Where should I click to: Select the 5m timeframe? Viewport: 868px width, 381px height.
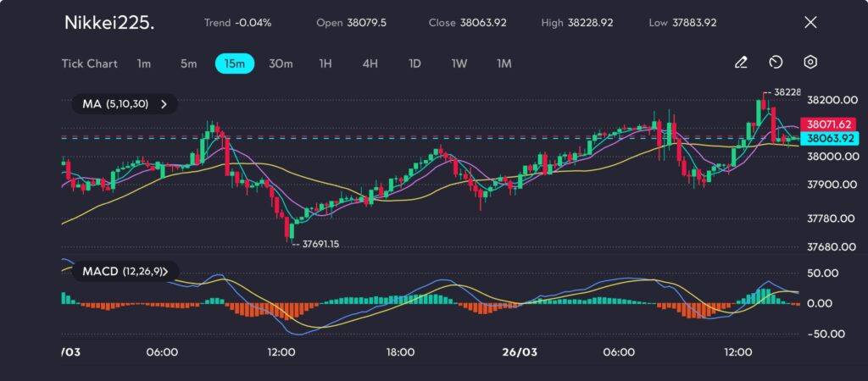point(188,63)
